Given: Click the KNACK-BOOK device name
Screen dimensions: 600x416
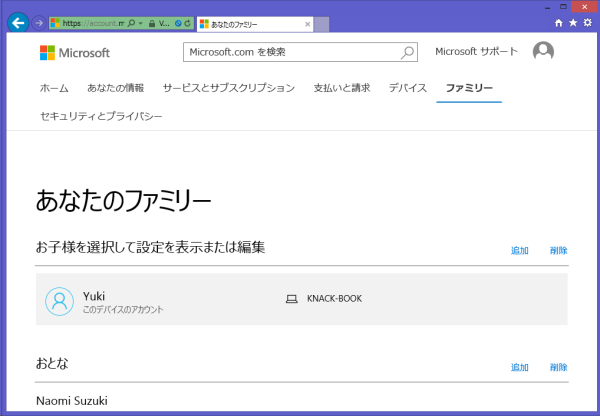Looking at the screenshot, I should pyautogui.click(x=334, y=299).
